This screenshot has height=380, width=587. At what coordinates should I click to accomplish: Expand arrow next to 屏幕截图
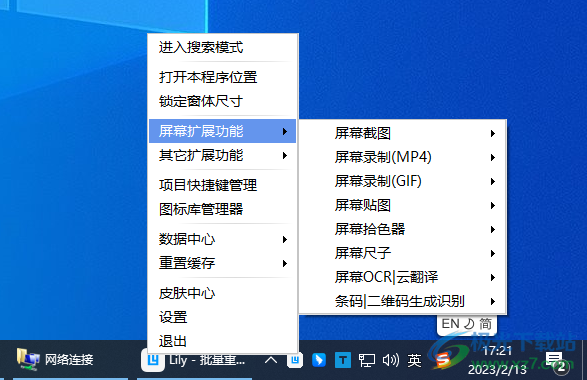pos(493,133)
